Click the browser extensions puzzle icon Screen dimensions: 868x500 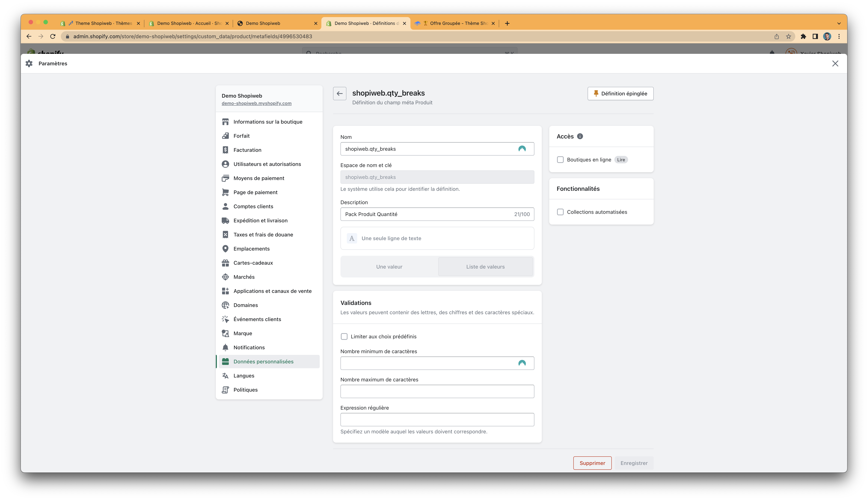pos(803,36)
